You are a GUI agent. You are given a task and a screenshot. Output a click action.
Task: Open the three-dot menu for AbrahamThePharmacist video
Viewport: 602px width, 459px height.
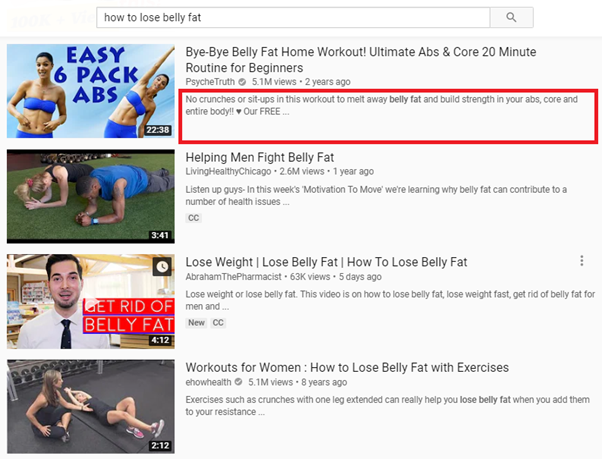(x=582, y=261)
